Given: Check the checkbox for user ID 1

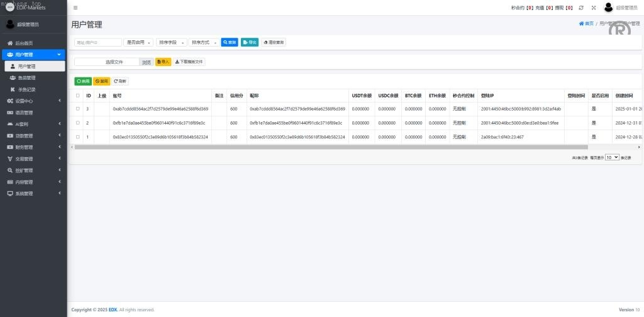Looking at the screenshot, I should point(78,136).
